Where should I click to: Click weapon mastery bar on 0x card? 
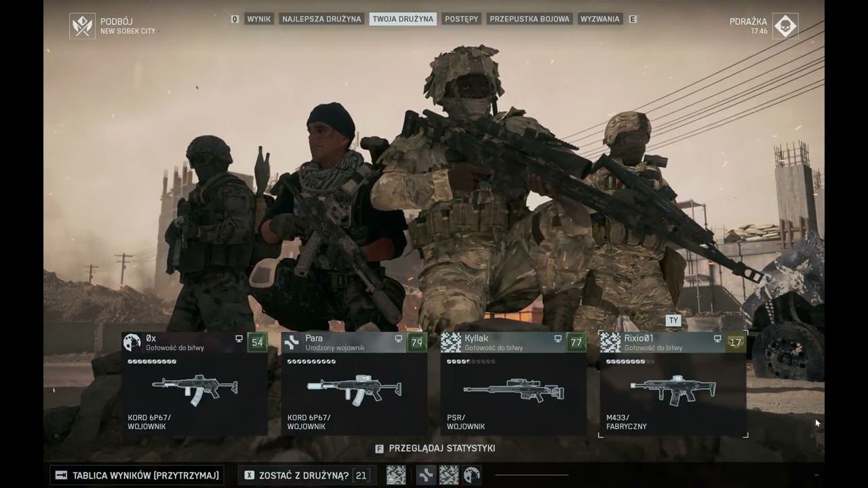tap(152, 361)
